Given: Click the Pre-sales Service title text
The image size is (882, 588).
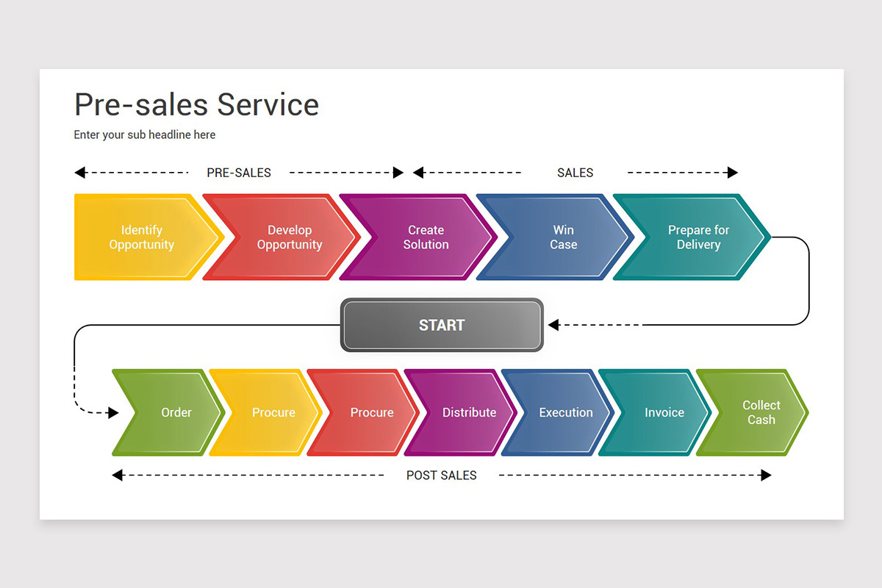Looking at the screenshot, I should 197,104.
